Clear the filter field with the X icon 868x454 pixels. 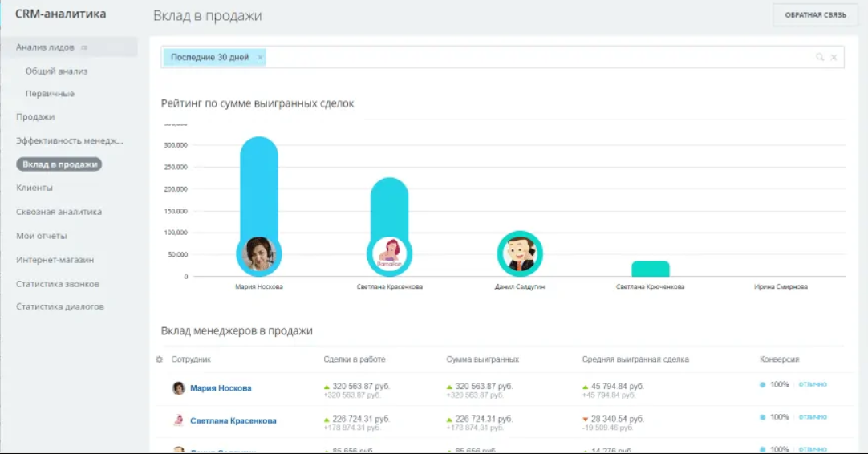tap(834, 58)
